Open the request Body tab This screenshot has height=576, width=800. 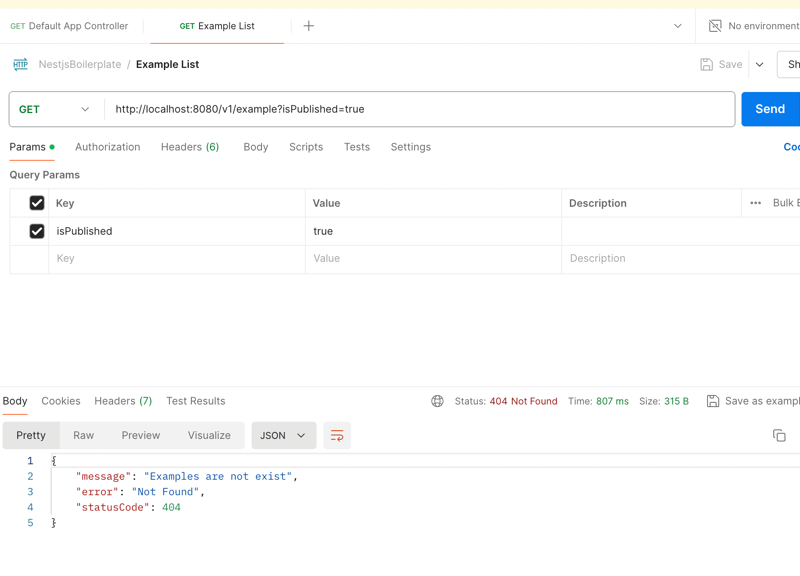tap(256, 147)
